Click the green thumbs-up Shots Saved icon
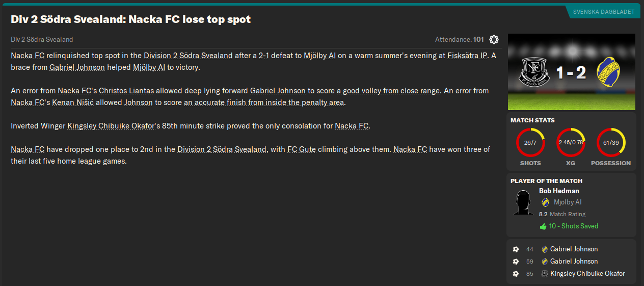 (x=543, y=226)
